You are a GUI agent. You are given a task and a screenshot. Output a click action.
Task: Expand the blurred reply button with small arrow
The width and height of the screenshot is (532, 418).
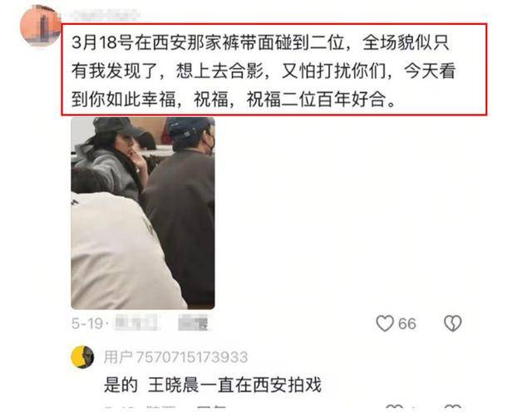pos(193,322)
